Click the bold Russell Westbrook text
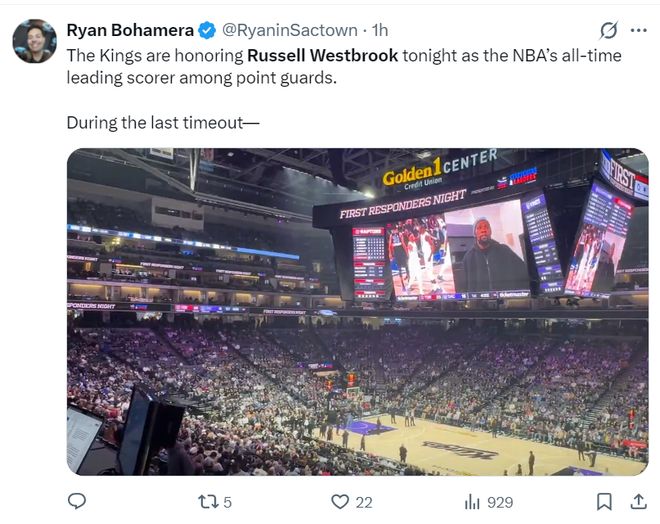 click(x=322, y=55)
